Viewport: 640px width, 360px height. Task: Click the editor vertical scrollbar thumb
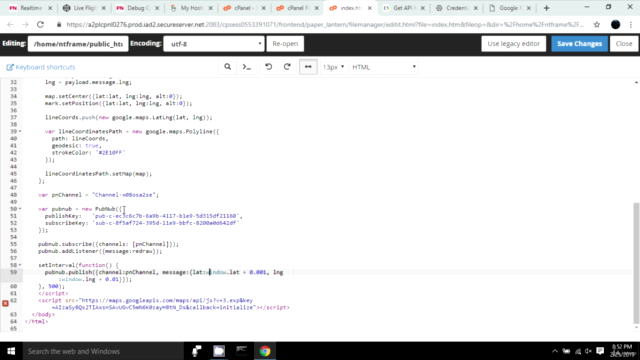click(636, 263)
